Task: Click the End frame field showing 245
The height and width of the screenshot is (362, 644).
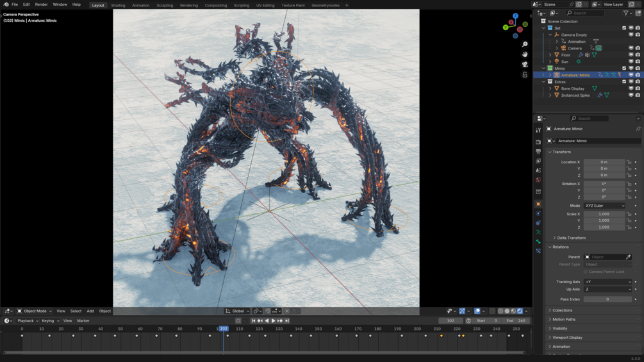Action: point(515,321)
